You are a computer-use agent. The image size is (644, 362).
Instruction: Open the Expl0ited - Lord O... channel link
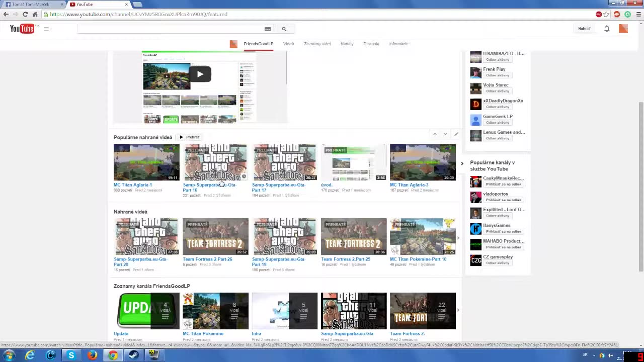504,210
